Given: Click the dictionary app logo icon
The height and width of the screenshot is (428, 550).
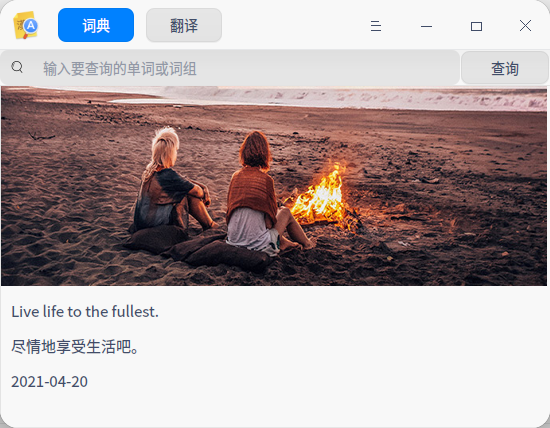Looking at the screenshot, I should click(x=26, y=25).
